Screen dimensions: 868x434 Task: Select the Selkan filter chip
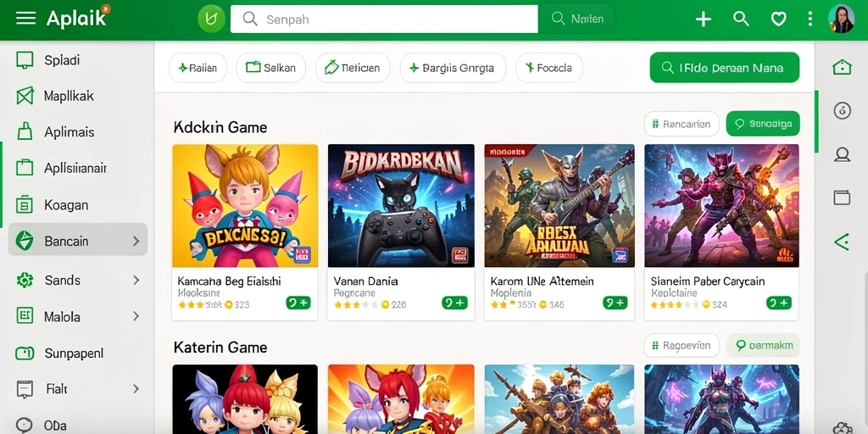coord(270,68)
